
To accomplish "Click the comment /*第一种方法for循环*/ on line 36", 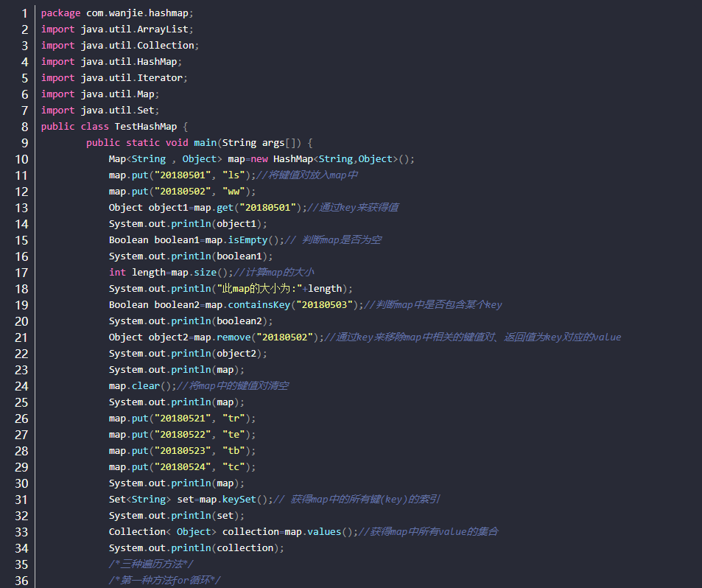I will click(x=165, y=581).
